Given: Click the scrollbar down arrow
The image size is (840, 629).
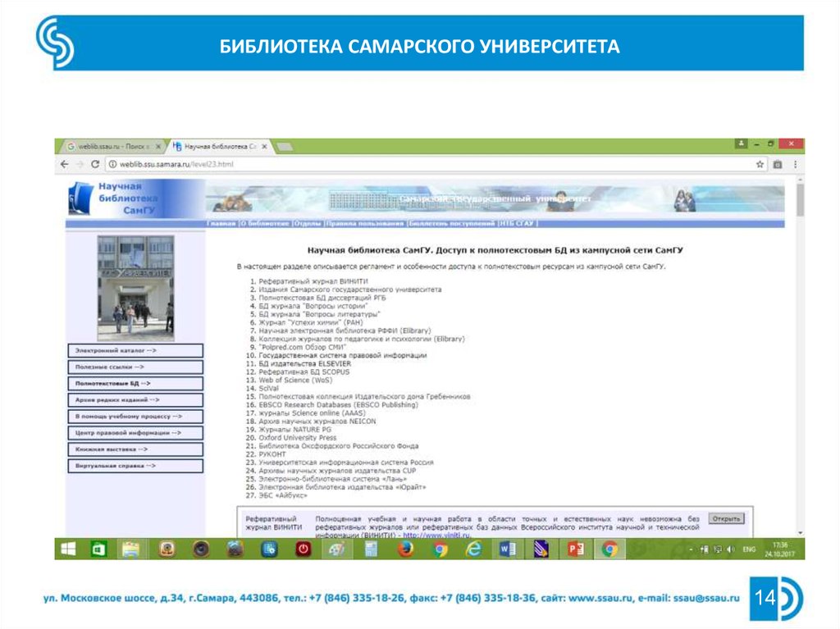Looking at the screenshot, I should [x=800, y=533].
